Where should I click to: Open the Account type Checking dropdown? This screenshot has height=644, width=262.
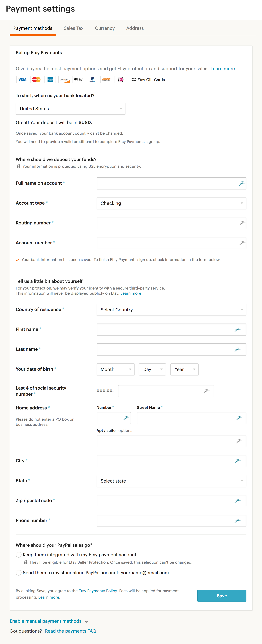click(x=171, y=203)
